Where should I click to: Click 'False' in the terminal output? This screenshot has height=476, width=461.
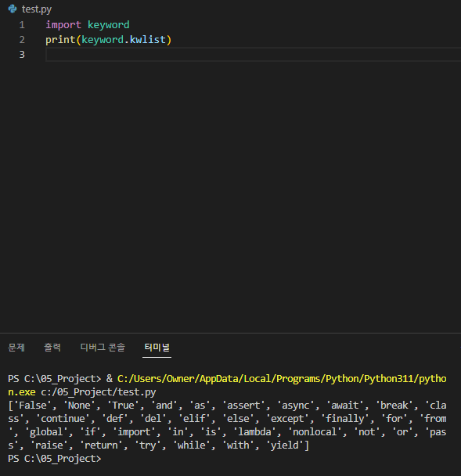[x=32, y=406]
